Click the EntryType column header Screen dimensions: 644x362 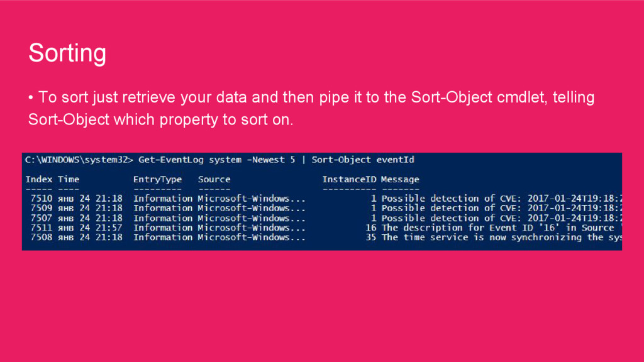coord(157,180)
